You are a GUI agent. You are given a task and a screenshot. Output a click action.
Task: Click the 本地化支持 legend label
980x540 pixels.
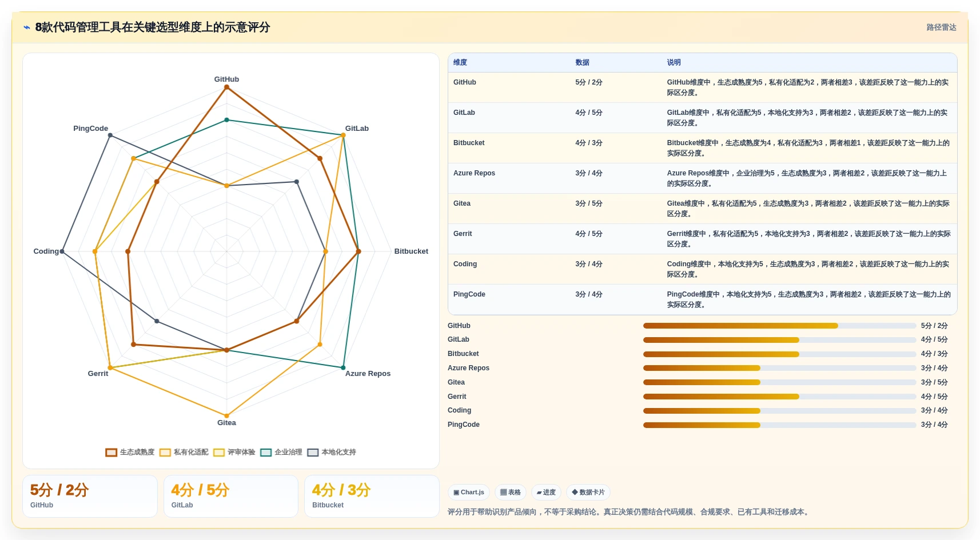[x=338, y=452]
